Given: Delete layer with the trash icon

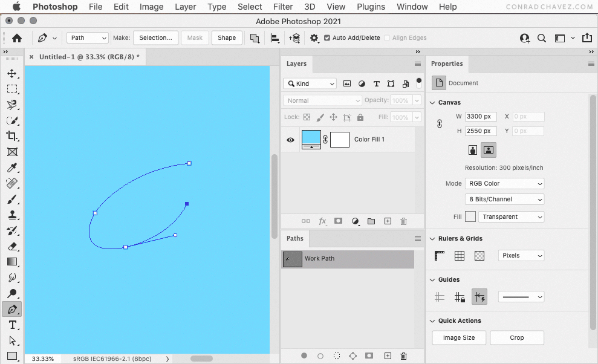Looking at the screenshot, I should tap(403, 221).
